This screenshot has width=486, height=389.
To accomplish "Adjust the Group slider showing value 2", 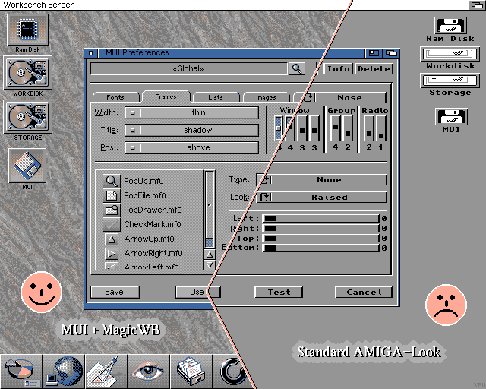I will 347,128.
